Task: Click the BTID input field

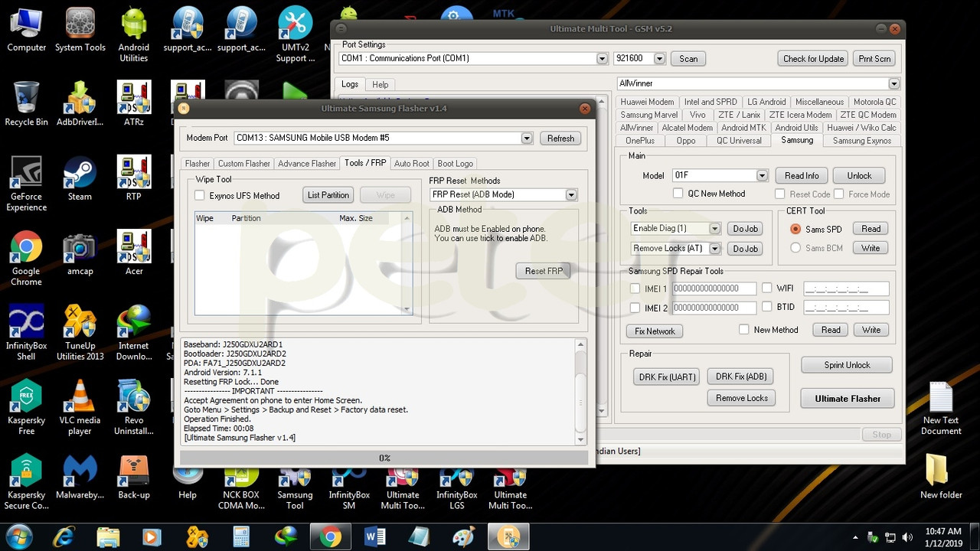Action: (846, 308)
